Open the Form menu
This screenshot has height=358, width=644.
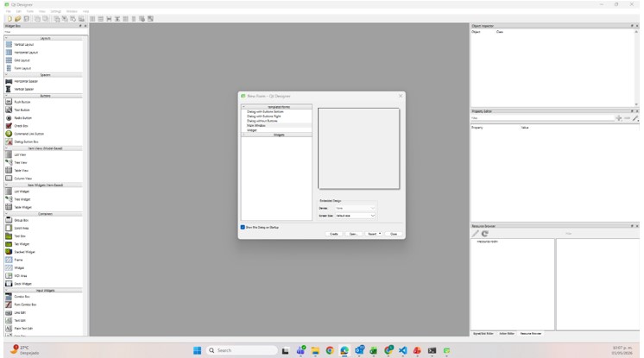30,11
